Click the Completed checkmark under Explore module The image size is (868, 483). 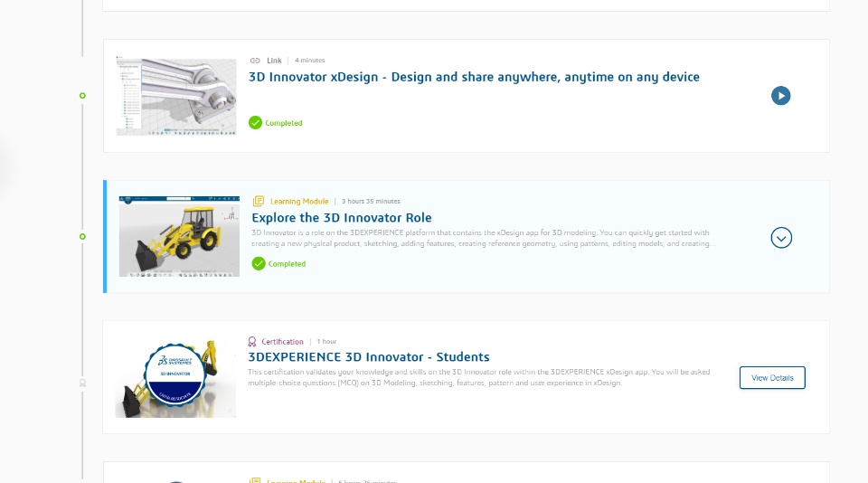259,263
